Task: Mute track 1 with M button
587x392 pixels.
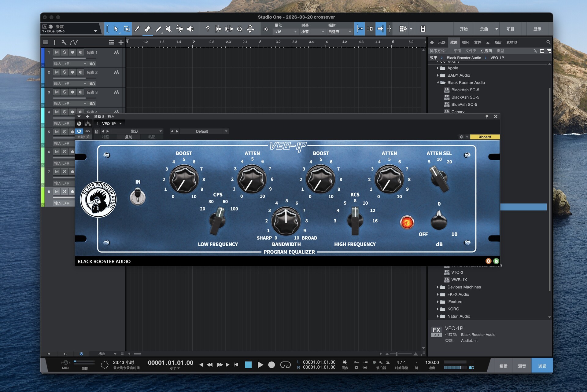Action: [57, 52]
